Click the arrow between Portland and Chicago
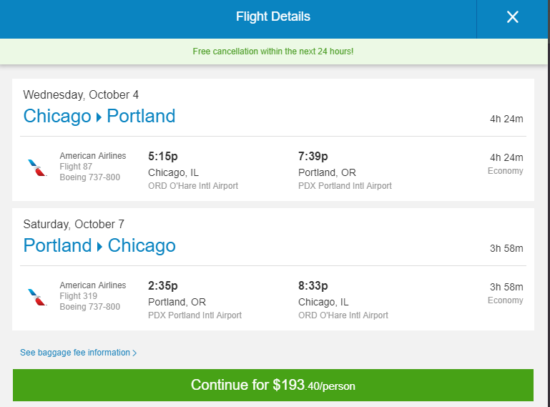The height and width of the screenshot is (407, 550). 100,246
